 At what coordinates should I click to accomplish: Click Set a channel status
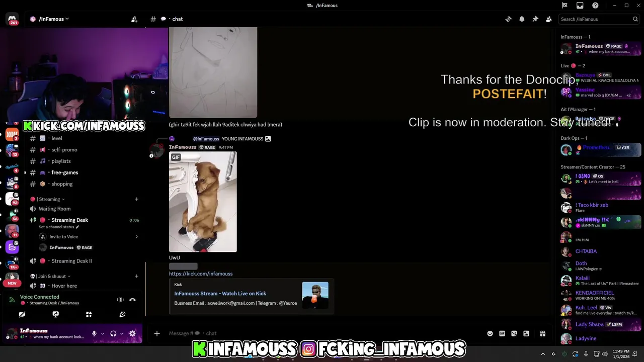point(59,227)
